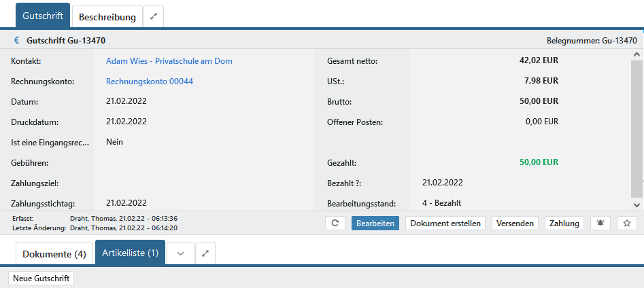Expand the upper panel using arrows icon

pos(154,16)
